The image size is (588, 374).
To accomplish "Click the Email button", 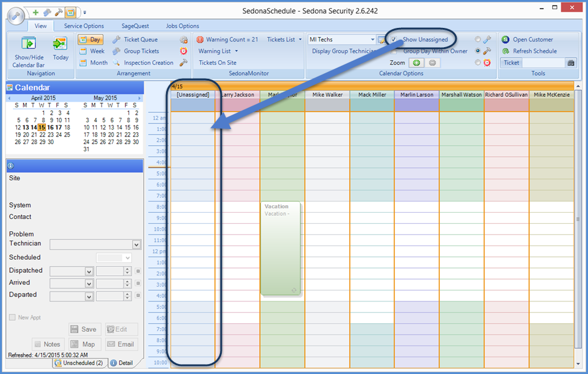I will [121, 344].
